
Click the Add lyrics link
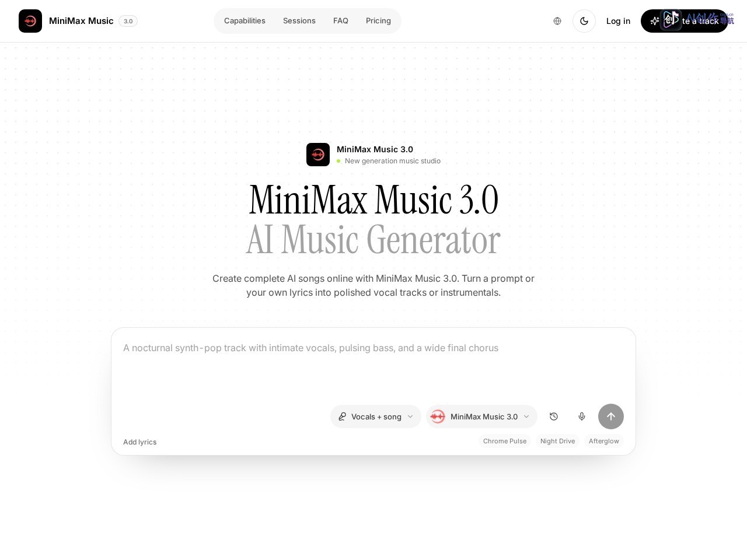(x=139, y=442)
